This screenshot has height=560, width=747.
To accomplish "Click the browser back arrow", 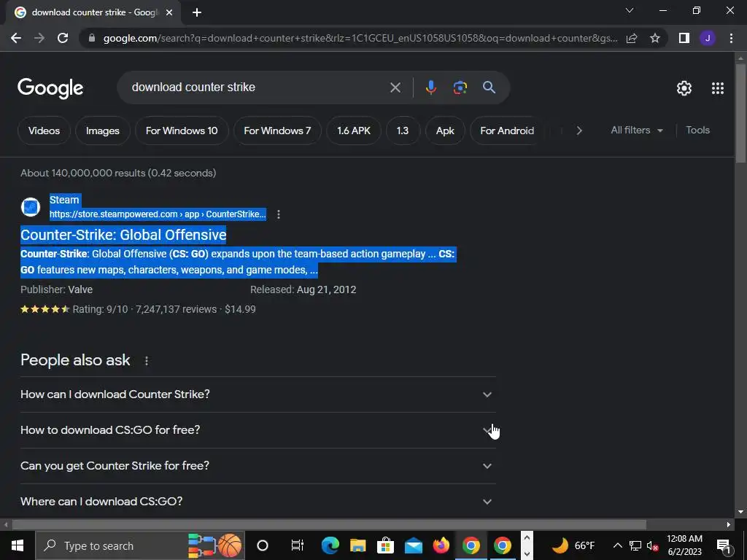I will [16, 38].
